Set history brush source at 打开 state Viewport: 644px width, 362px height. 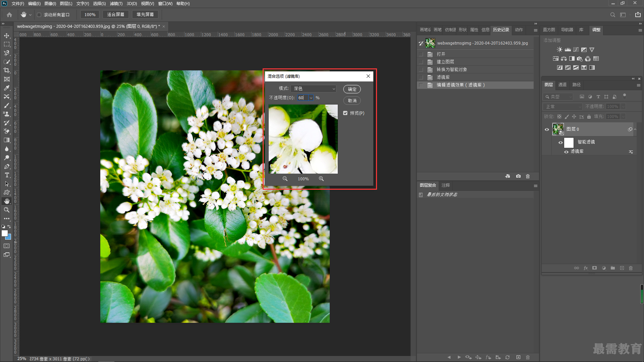(421, 54)
